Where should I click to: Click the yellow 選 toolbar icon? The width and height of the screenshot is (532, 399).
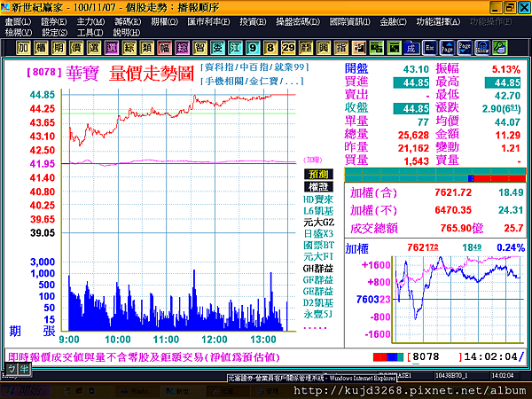coord(94,48)
